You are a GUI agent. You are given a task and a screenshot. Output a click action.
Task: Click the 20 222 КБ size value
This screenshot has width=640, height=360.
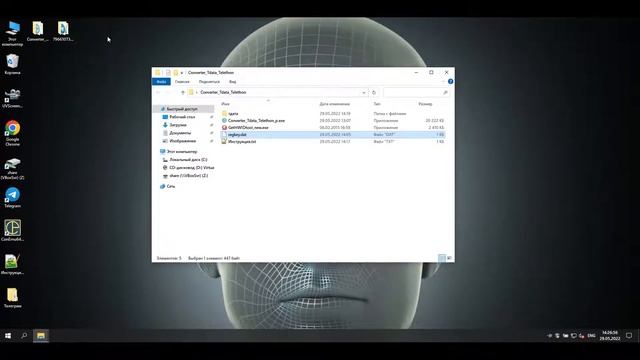(435, 120)
